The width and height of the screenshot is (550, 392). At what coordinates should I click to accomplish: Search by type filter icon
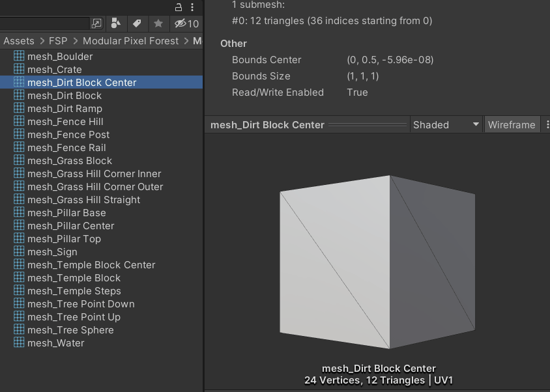tap(116, 23)
